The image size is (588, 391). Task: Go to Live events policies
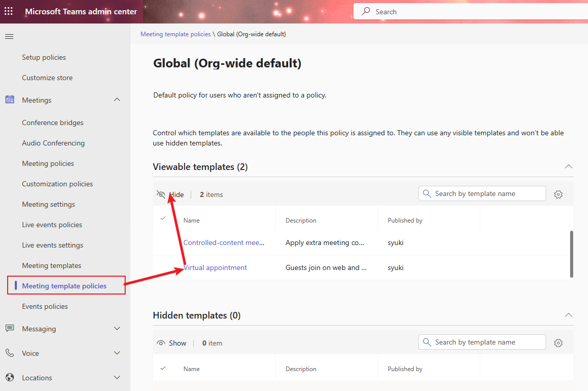click(52, 225)
